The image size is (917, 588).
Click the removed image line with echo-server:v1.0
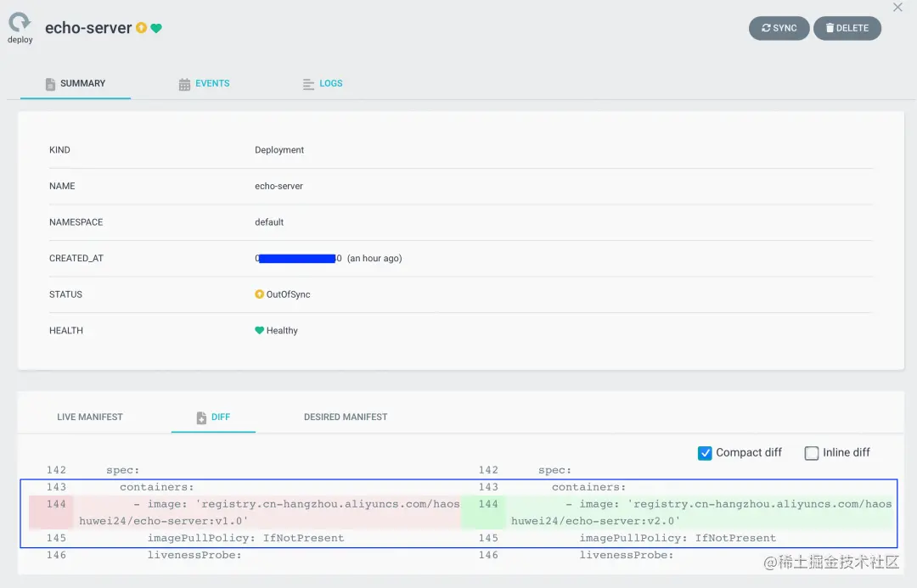[x=245, y=512]
